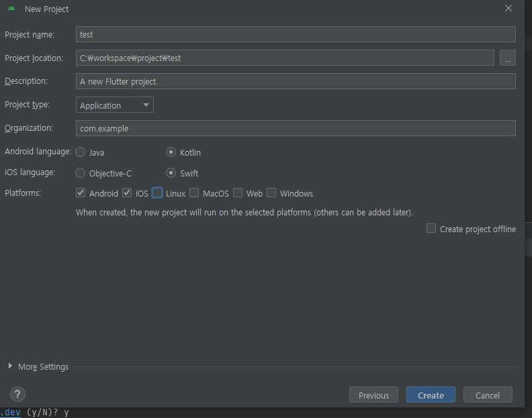Click the 'Description:' label
532x418 pixels.
(26, 81)
